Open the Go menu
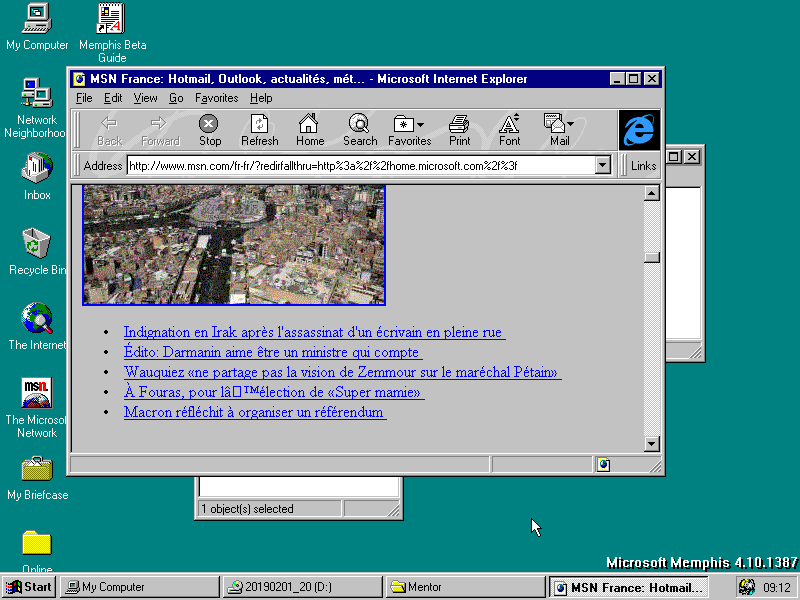 coord(176,98)
